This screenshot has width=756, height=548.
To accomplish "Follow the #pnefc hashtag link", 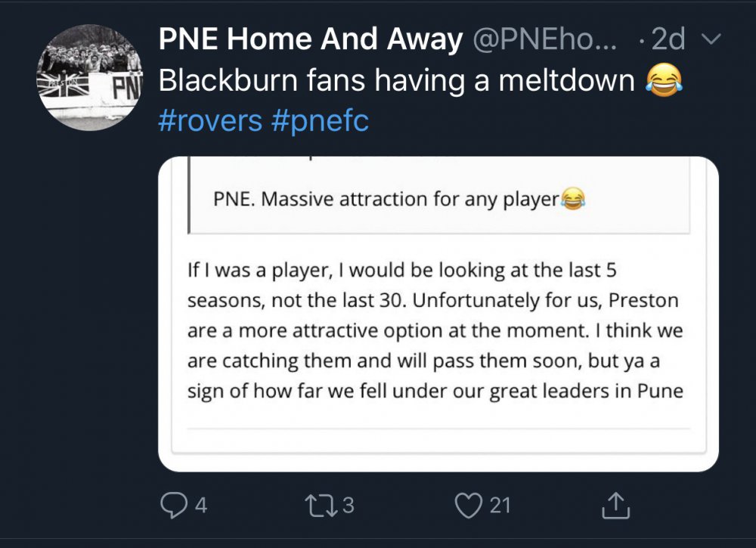I will pyautogui.click(x=320, y=121).
